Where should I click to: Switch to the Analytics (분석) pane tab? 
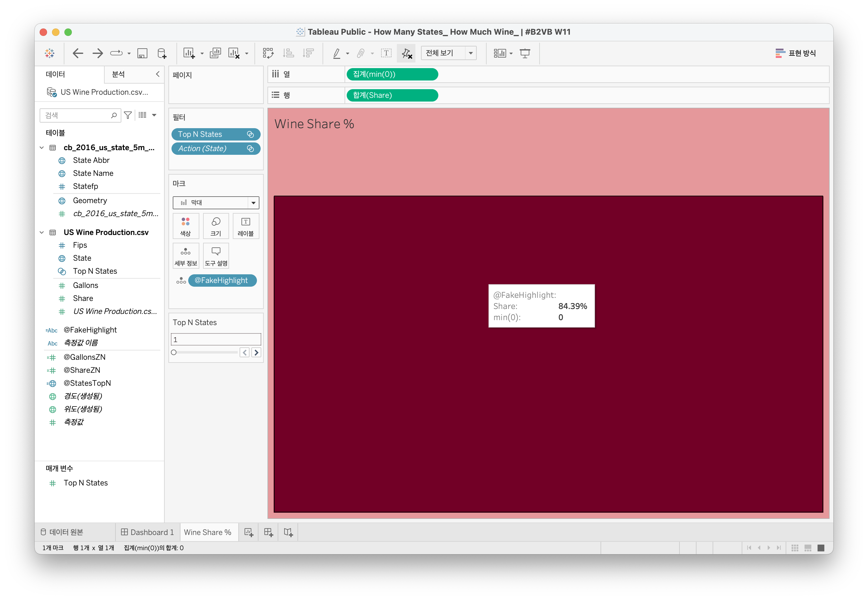119,74
